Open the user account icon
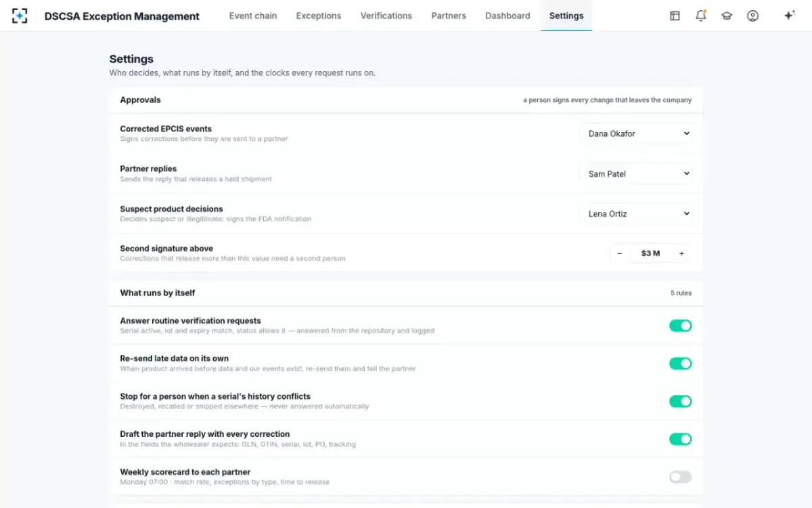This screenshot has height=508, width=812. 752,16
